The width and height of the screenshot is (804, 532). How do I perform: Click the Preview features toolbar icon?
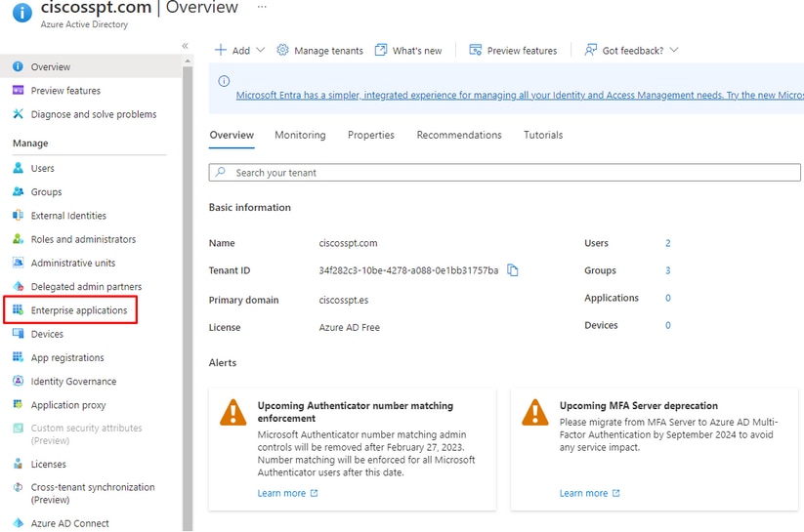click(476, 50)
